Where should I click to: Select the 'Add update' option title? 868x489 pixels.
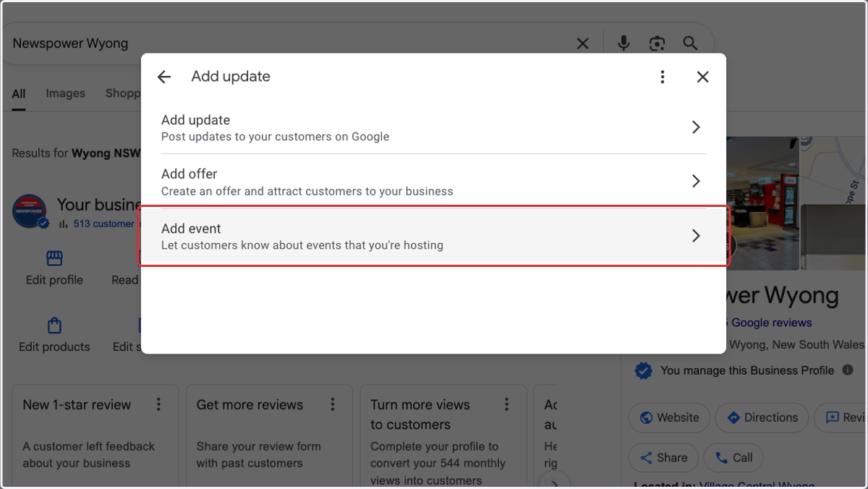195,120
